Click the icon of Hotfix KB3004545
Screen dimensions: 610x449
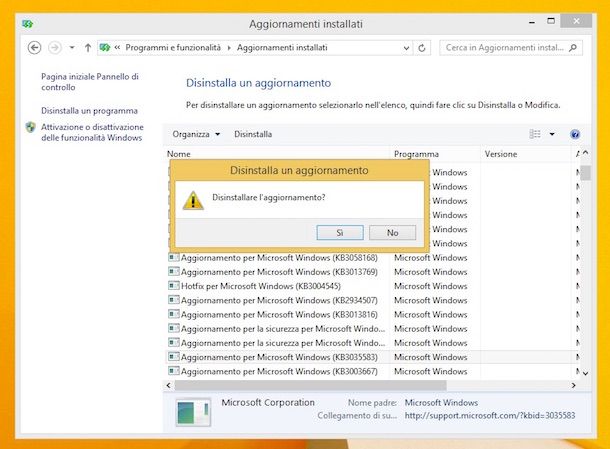click(x=174, y=286)
